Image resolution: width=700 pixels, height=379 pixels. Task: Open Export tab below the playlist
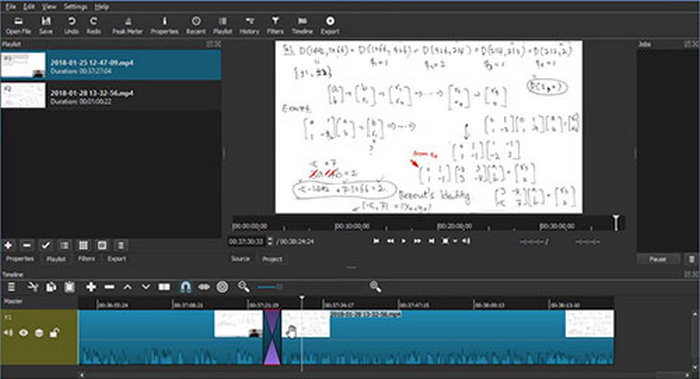pyautogui.click(x=117, y=259)
